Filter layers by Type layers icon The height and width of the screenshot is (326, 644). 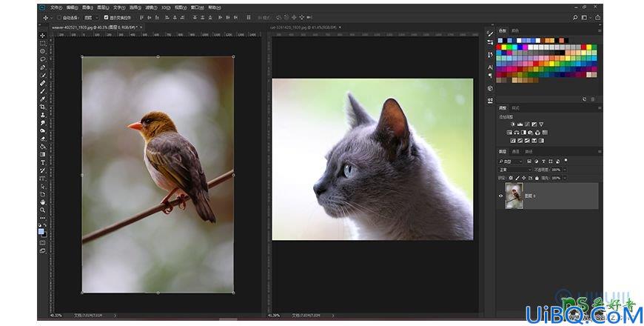[544, 162]
